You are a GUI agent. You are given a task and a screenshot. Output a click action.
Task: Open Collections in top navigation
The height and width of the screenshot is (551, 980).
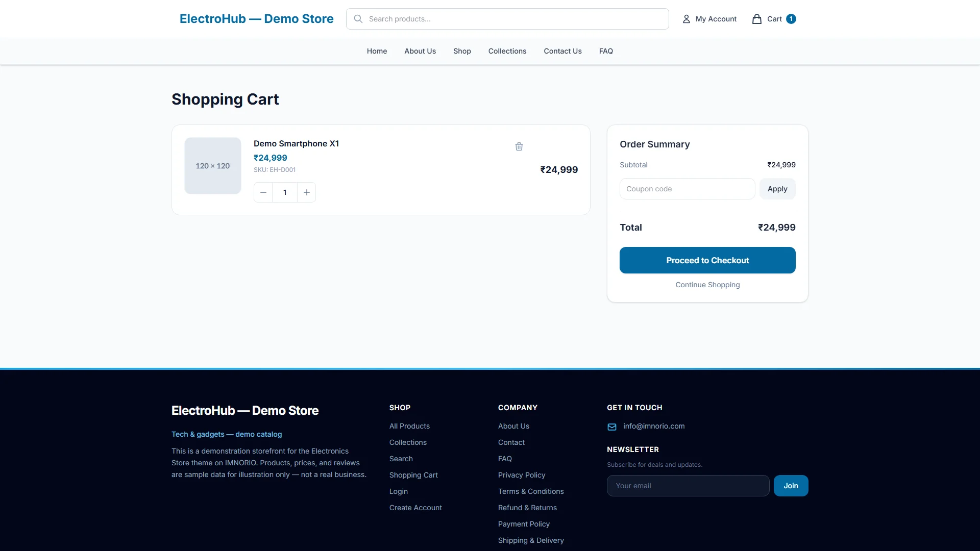pyautogui.click(x=507, y=51)
